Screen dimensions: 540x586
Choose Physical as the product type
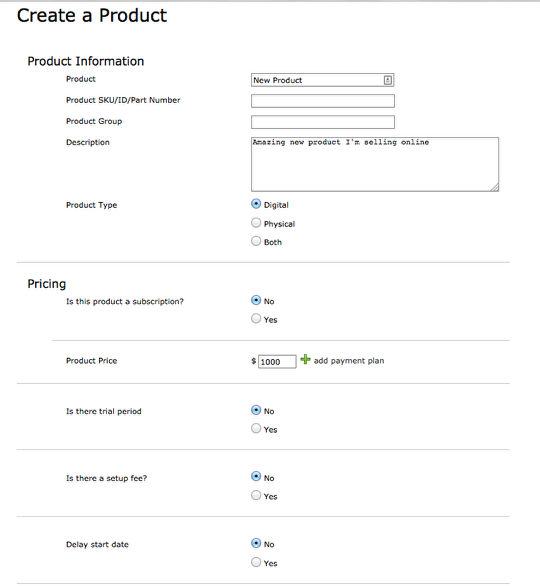pyautogui.click(x=256, y=223)
